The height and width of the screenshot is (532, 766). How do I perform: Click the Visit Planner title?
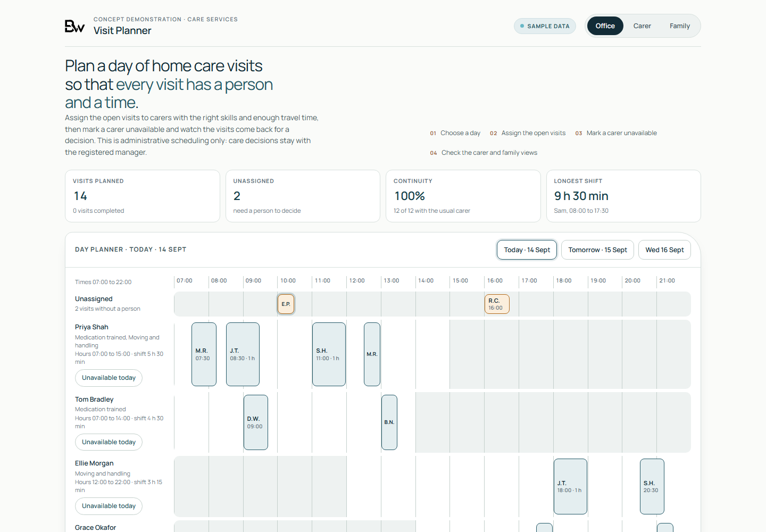point(122,31)
